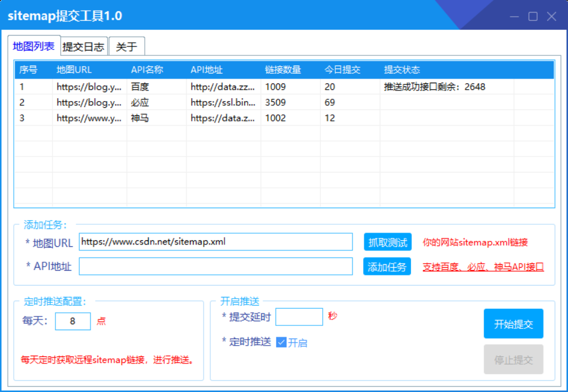Focus the 地图URL input field
Viewport: 568px width, 392px height.
pos(216,242)
